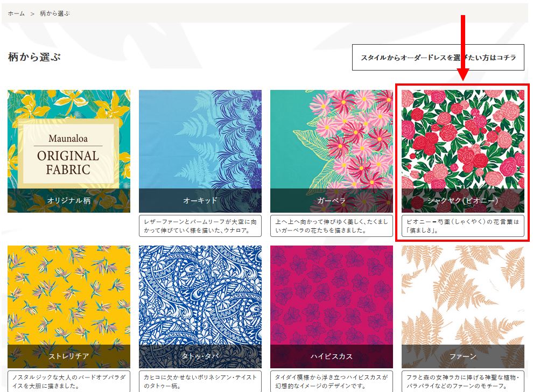Open the ストレリチア description text box
The image size is (533, 392).
click(x=69, y=381)
